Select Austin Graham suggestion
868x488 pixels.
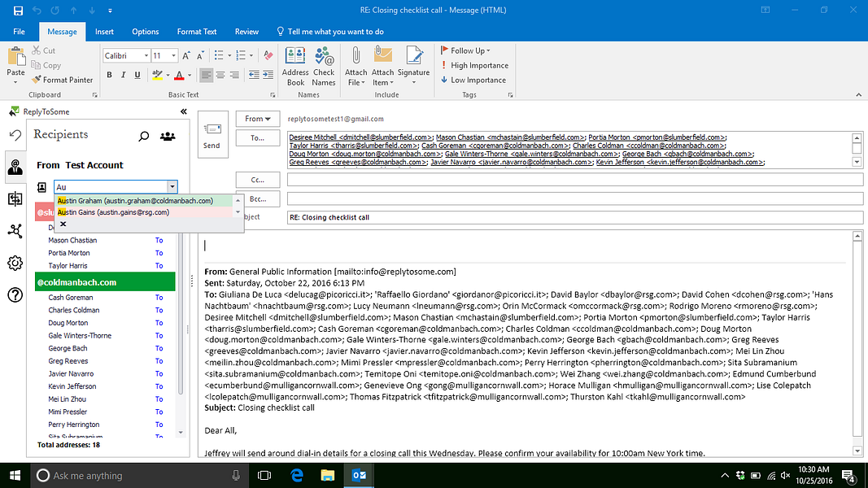point(145,201)
